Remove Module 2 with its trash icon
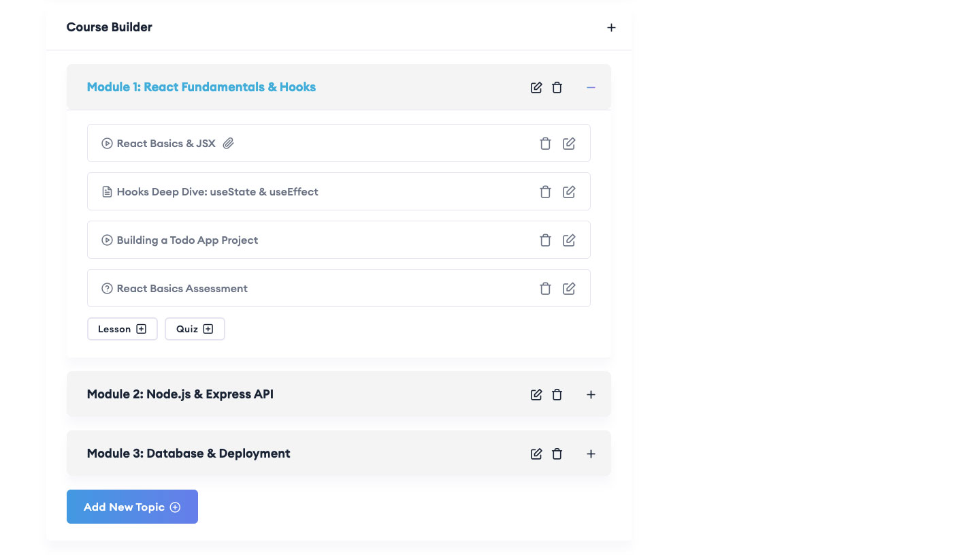The height and width of the screenshot is (555, 980). pos(557,394)
